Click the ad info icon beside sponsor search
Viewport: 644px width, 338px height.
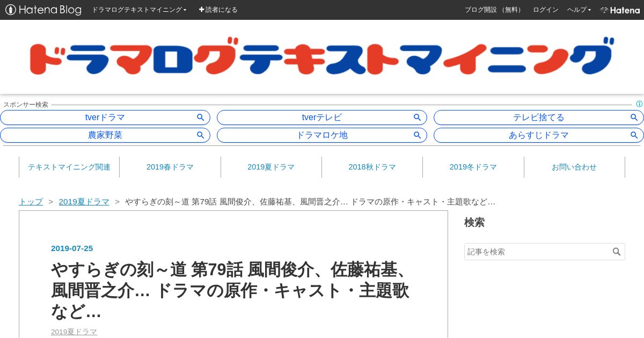(639, 104)
